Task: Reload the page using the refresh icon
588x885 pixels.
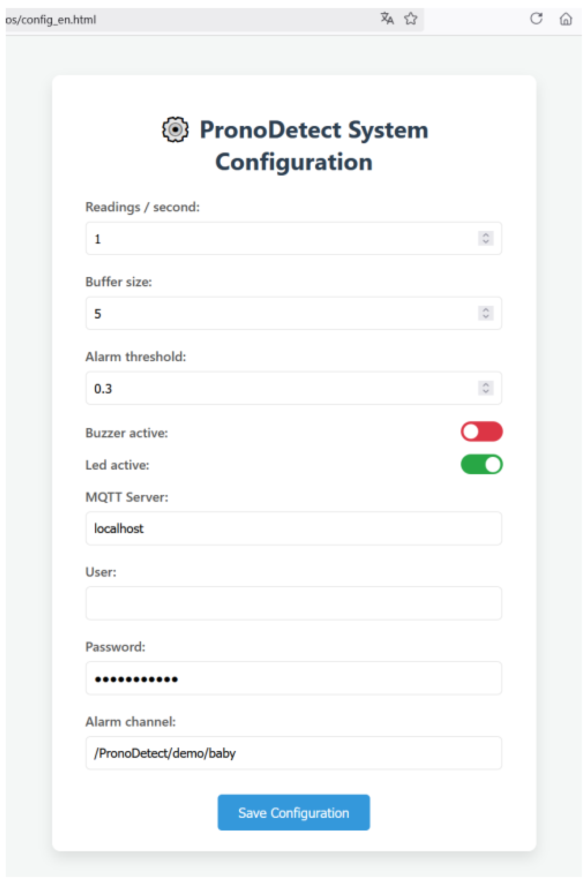Action: point(536,18)
